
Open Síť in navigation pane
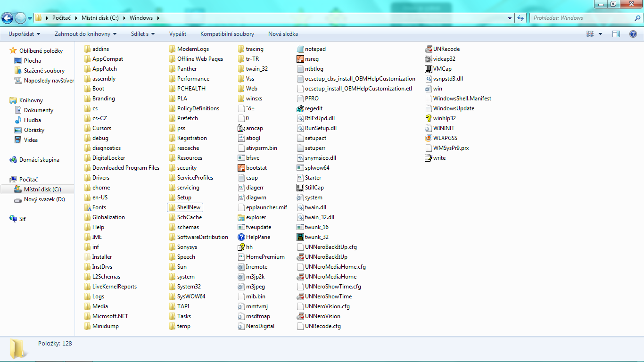click(23, 219)
